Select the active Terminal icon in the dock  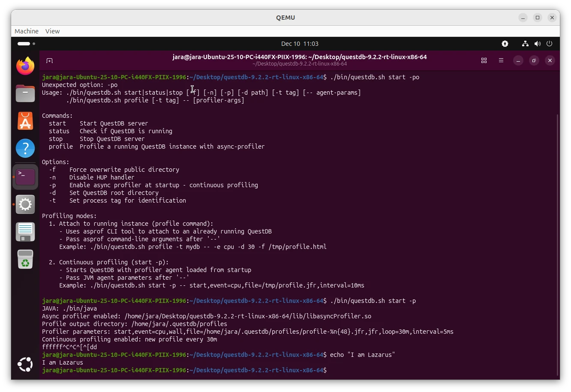click(x=25, y=177)
